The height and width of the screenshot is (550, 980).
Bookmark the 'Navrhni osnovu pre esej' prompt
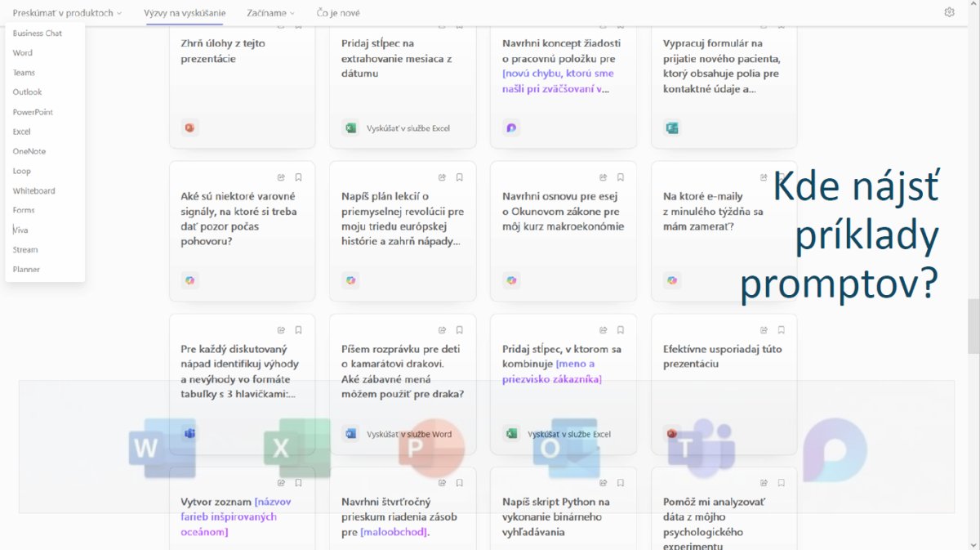pyautogui.click(x=621, y=177)
